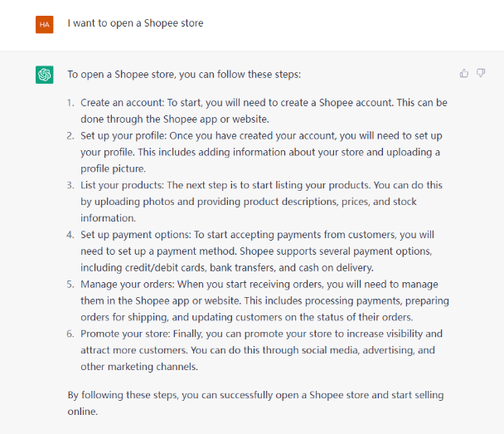Click the thumbs up icon
504x434 pixels.
(464, 74)
